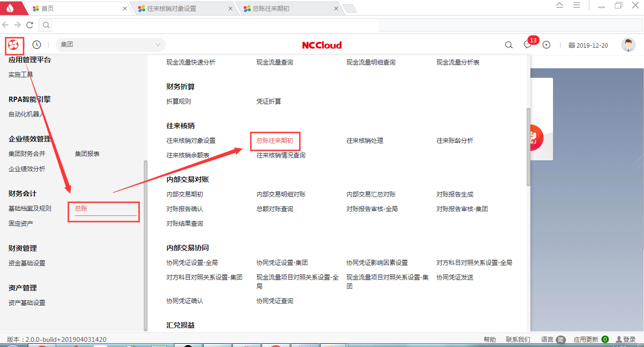644x347 pixels.
Task: Close the 总账往来期初 browser tab
Action: click(x=336, y=8)
